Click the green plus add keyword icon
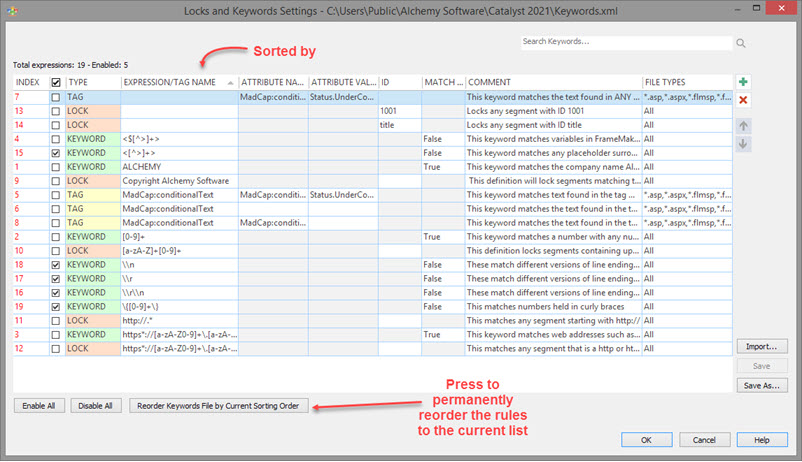This screenshot has height=462, width=802. click(743, 82)
